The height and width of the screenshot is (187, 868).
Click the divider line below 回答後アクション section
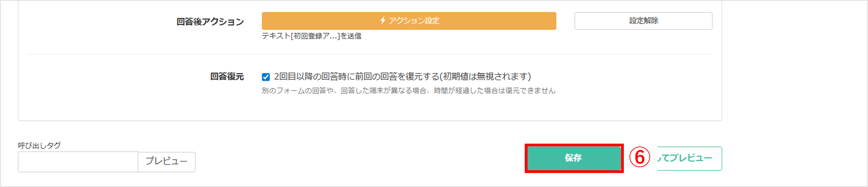(x=370, y=54)
